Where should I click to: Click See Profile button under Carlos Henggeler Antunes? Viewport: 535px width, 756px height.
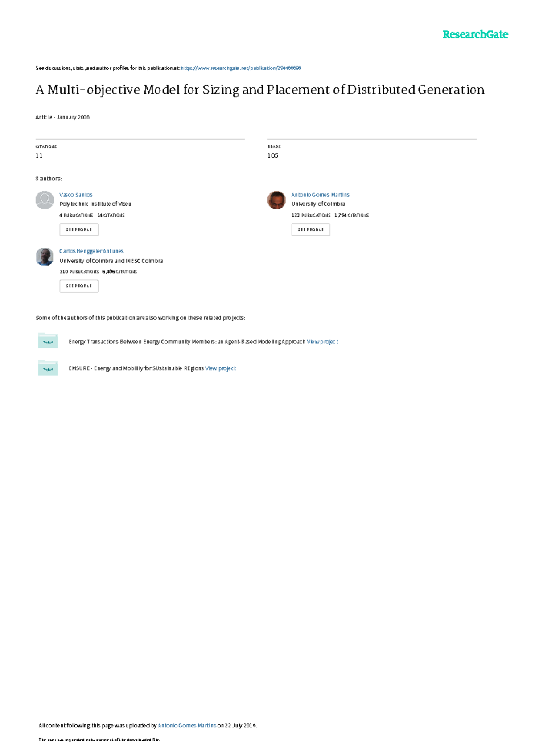[x=79, y=286]
